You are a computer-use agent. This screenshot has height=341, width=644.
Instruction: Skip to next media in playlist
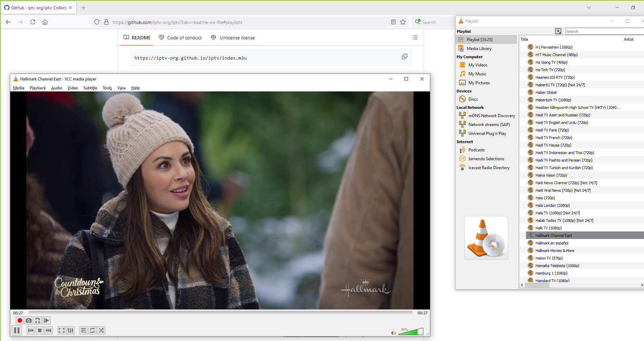tap(49, 330)
